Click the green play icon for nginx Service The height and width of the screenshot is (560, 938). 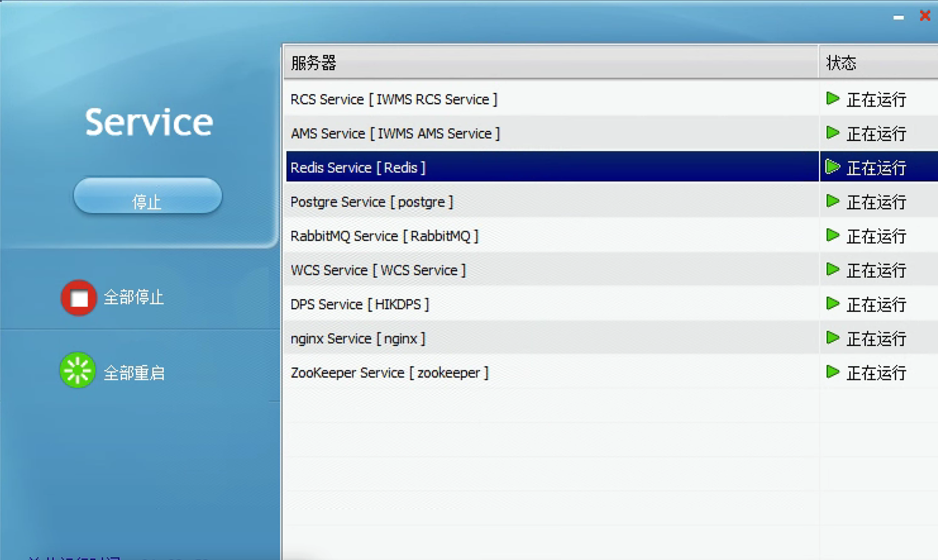833,338
